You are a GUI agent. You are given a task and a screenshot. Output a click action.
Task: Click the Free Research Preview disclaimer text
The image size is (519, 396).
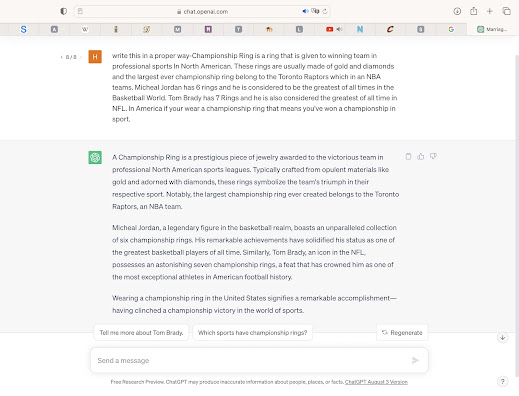[x=227, y=382]
